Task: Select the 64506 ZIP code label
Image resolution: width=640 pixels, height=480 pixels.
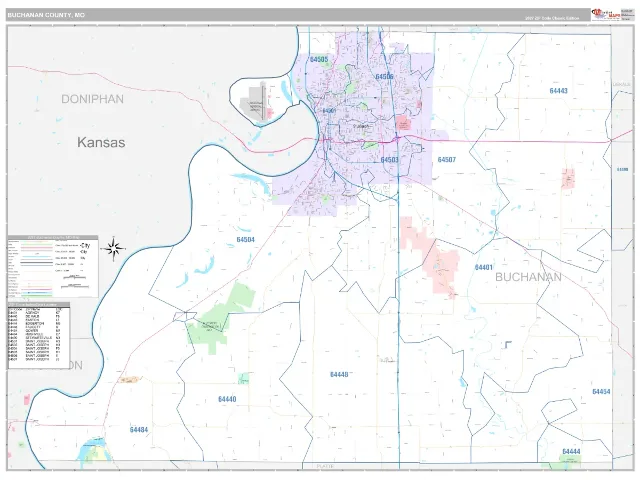Action: click(x=384, y=77)
